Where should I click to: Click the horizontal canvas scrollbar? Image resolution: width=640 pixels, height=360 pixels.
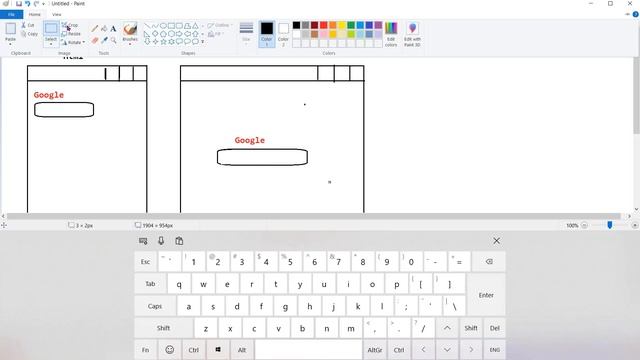(x=313, y=216)
